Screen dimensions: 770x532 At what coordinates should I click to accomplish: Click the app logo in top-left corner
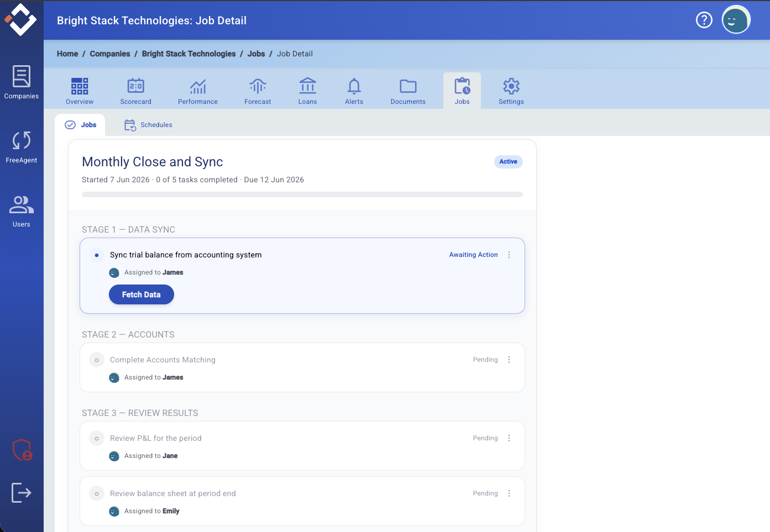tap(21, 20)
